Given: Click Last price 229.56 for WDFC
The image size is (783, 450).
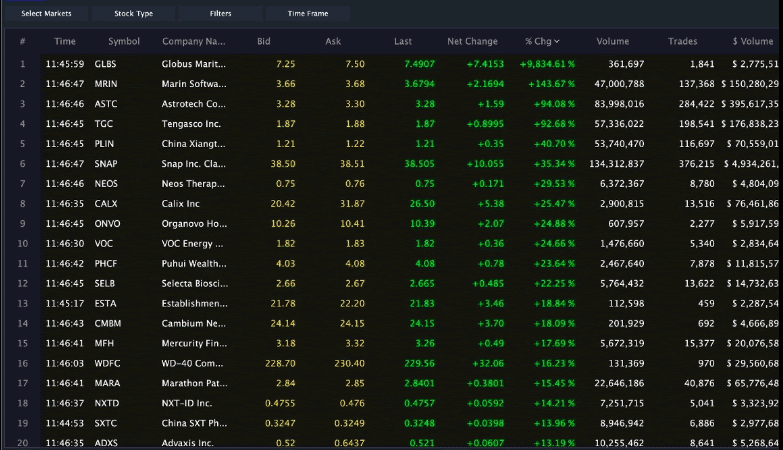Looking at the screenshot, I should point(419,364).
